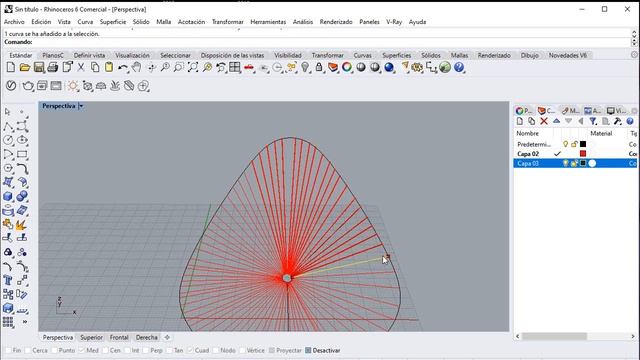Toggle the Punto object snap checkbox
The height and width of the screenshot is (360, 640).
[x=54, y=350]
